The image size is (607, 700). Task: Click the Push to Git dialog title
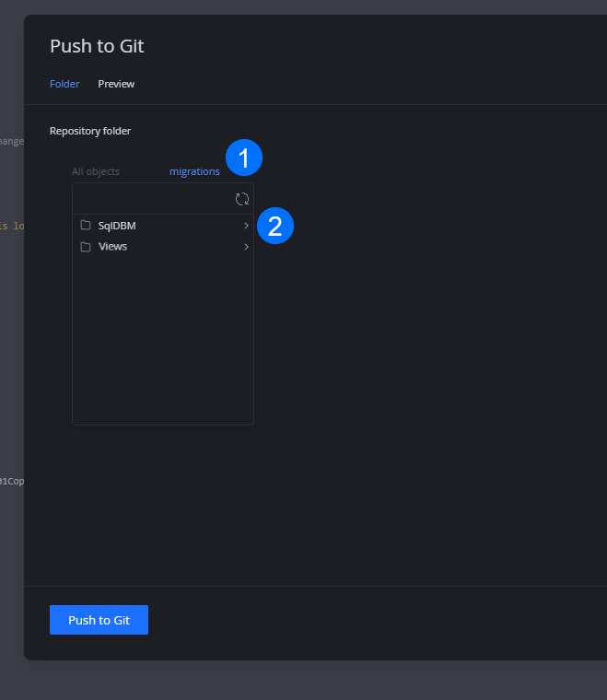point(97,46)
